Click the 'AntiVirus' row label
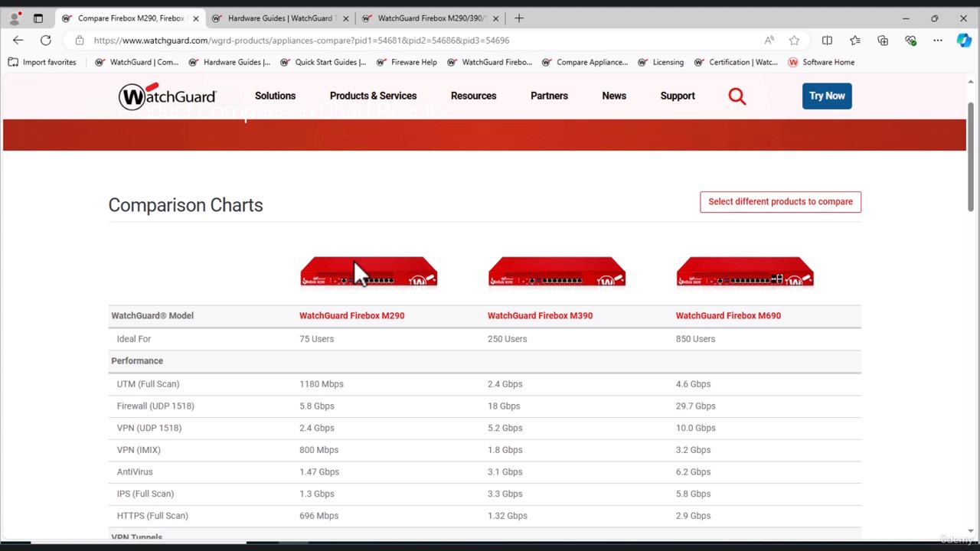This screenshot has width=980, height=551. click(x=135, y=472)
